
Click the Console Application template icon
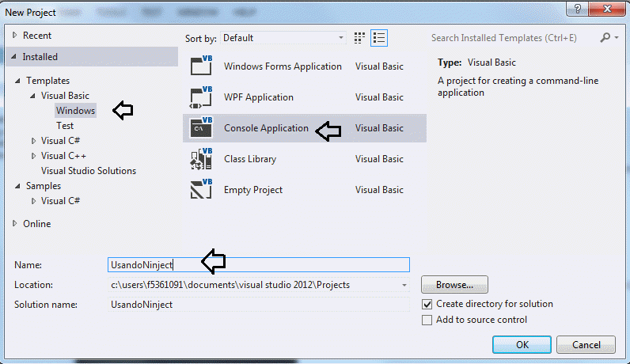pyautogui.click(x=201, y=127)
